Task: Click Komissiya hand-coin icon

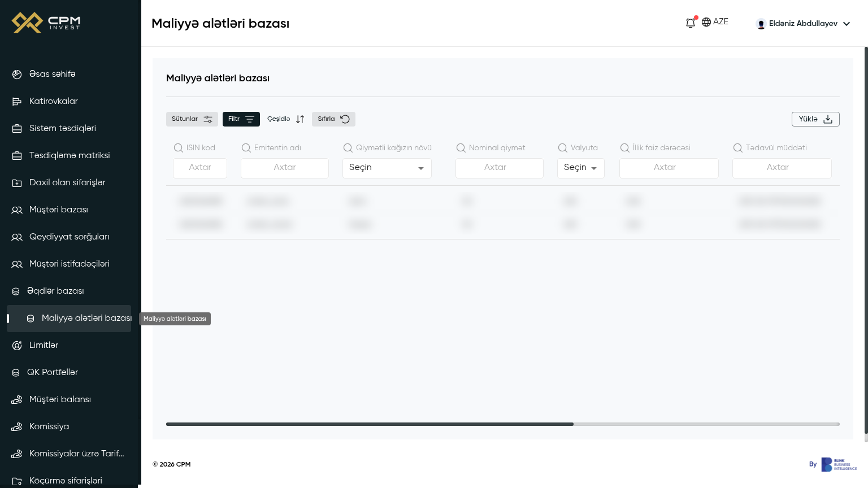Action: pos(17,426)
